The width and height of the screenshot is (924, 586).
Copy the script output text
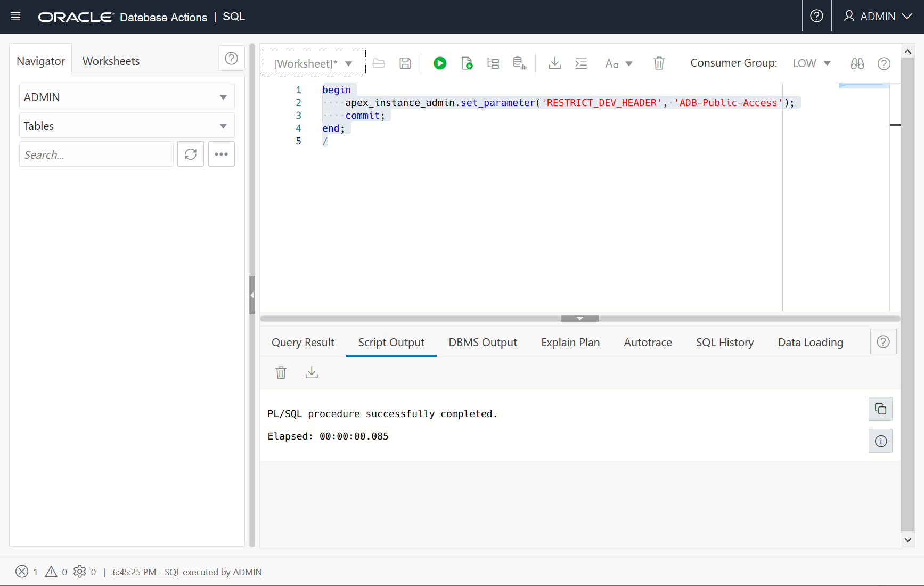coord(880,409)
